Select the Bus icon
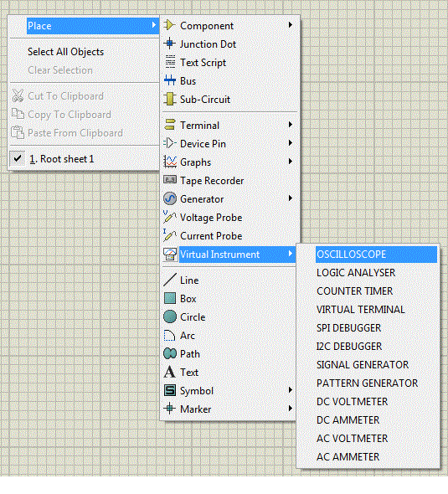The width and height of the screenshot is (448, 494). [x=170, y=80]
